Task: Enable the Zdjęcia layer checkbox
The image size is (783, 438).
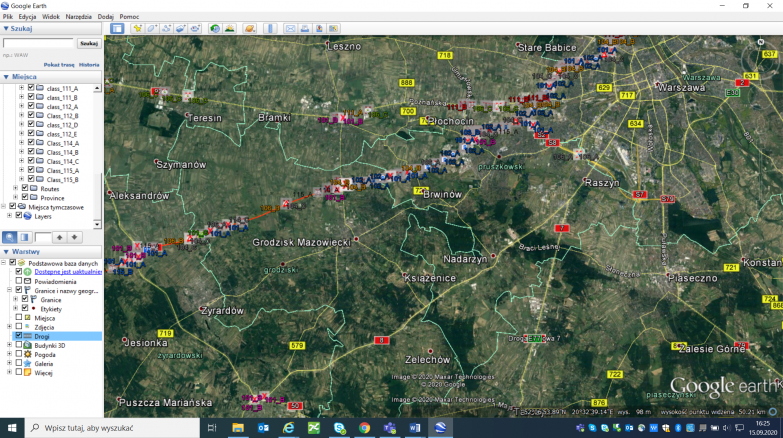Action: pos(19,327)
